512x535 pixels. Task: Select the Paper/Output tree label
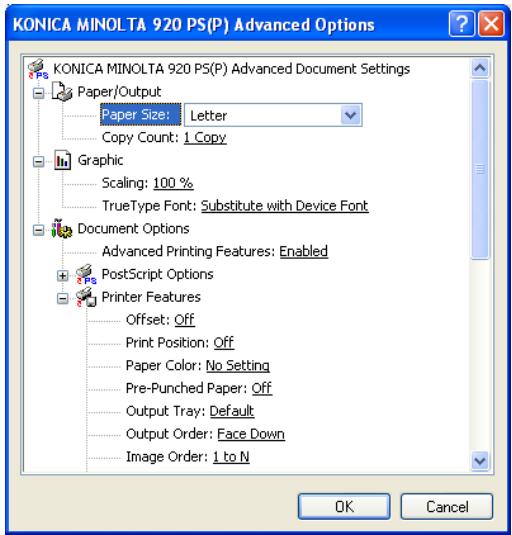(119, 92)
